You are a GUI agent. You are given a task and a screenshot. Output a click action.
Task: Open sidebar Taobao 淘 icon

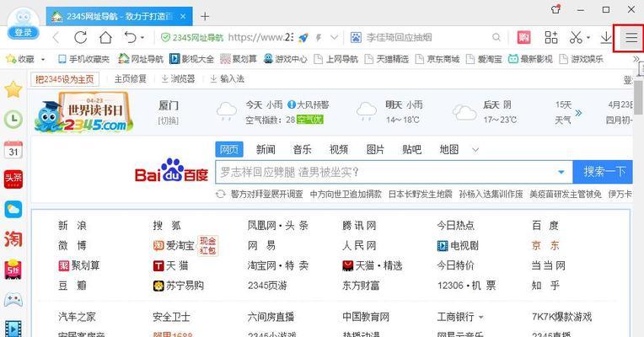coord(13,239)
